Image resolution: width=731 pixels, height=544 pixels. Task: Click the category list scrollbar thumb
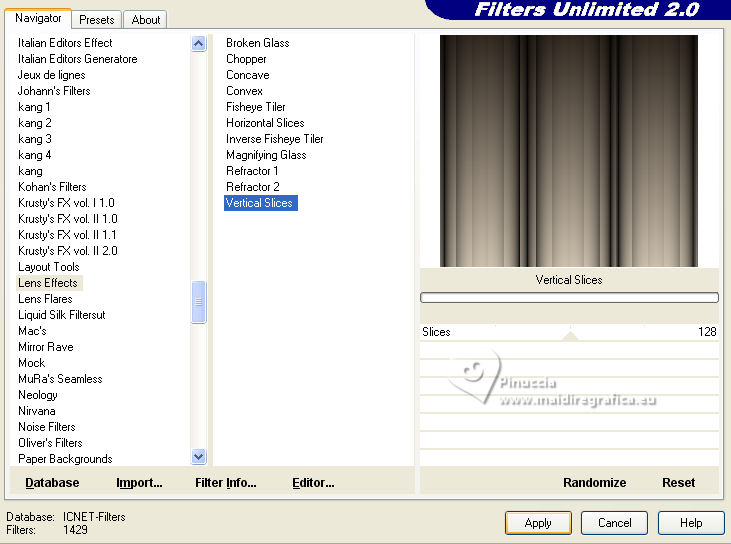(199, 302)
